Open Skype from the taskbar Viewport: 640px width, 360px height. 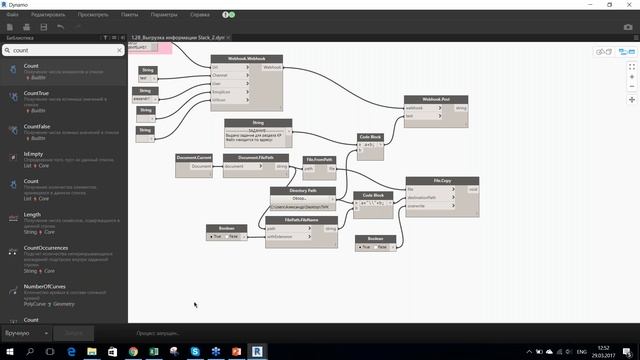tap(195, 351)
